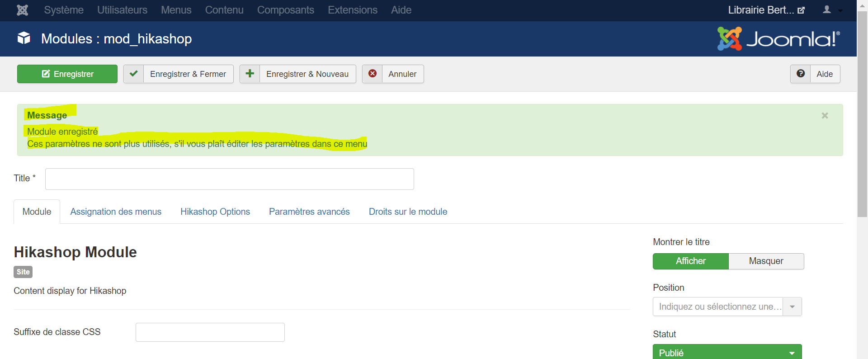Open the Position selection dropdown
The width and height of the screenshot is (868, 359).
[x=727, y=307]
